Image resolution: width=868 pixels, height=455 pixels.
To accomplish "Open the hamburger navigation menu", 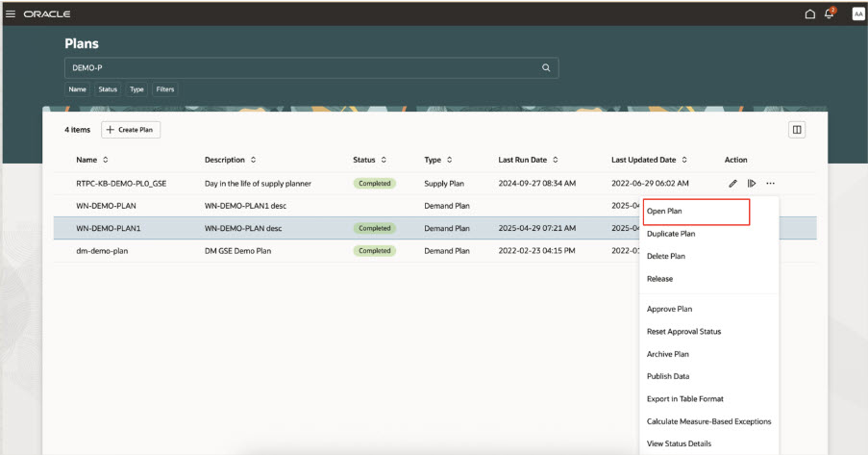I will coord(11,13).
